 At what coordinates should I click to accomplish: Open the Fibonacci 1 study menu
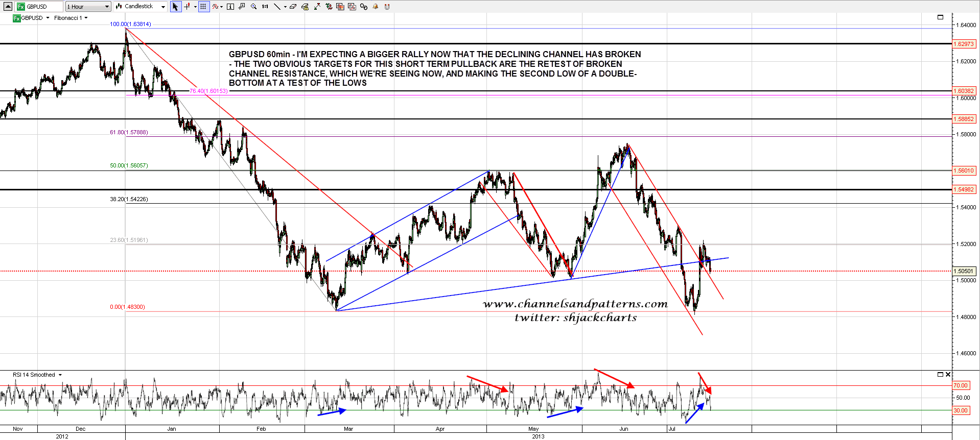pyautogui.click(x=71, y=18)
